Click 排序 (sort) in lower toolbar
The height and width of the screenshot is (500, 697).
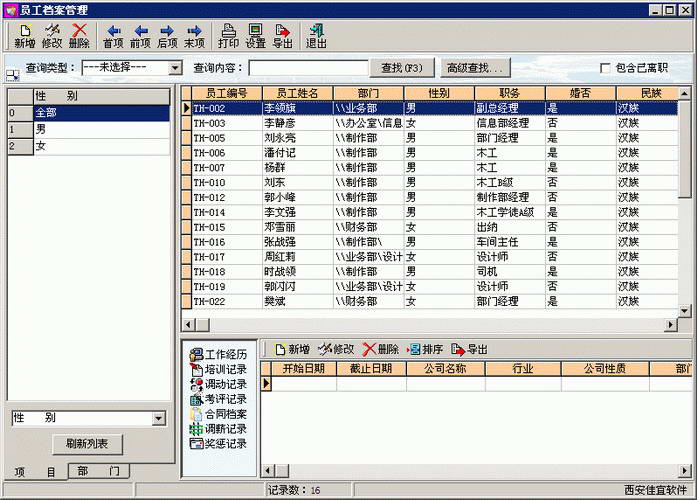click(425, 349)
